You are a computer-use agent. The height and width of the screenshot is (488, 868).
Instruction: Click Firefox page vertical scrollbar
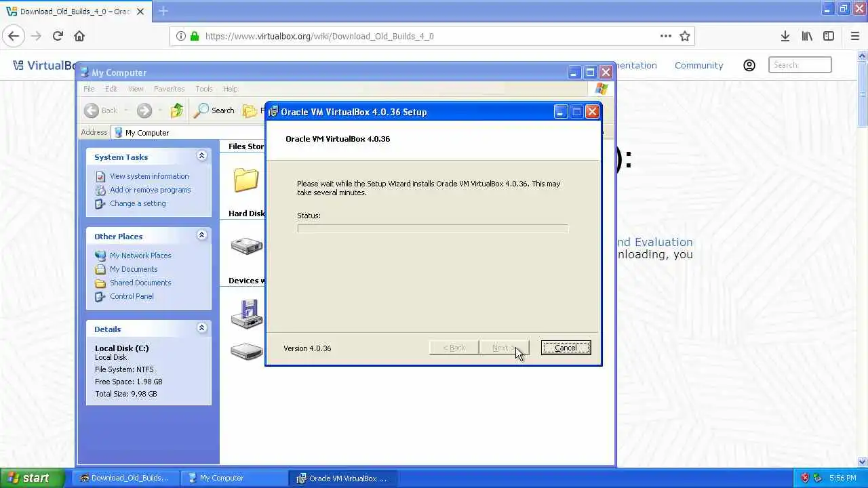863,258
